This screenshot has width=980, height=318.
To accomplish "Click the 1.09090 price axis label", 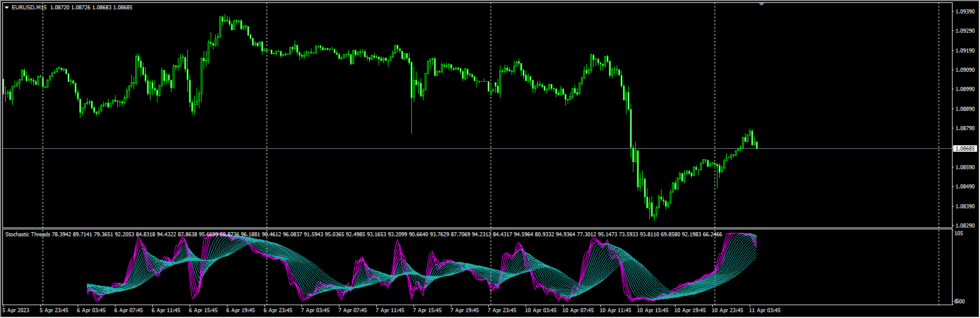I will (x=965, y=70).
